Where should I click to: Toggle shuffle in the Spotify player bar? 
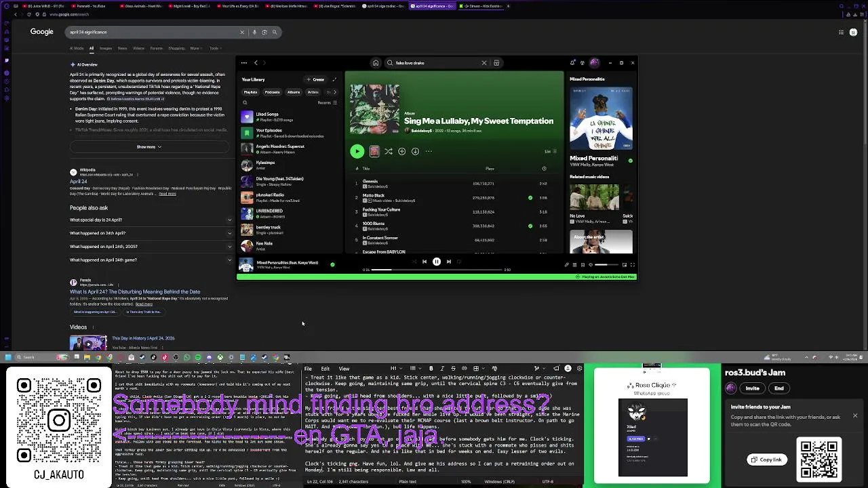click(414, 262)
